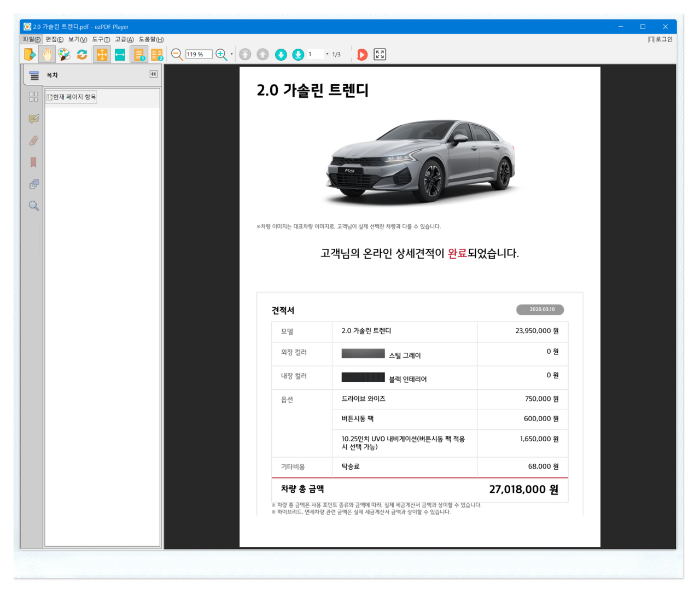Fit page width with horizontal arrow icon
The image size is (700, 595).
pyautogui.click(x=120, y=54)
